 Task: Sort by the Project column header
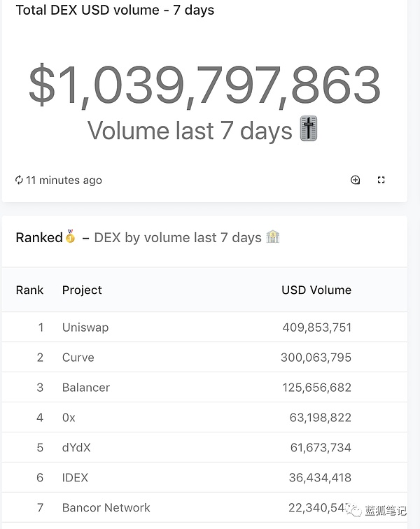pyautogui.click(x=82, y=290)
